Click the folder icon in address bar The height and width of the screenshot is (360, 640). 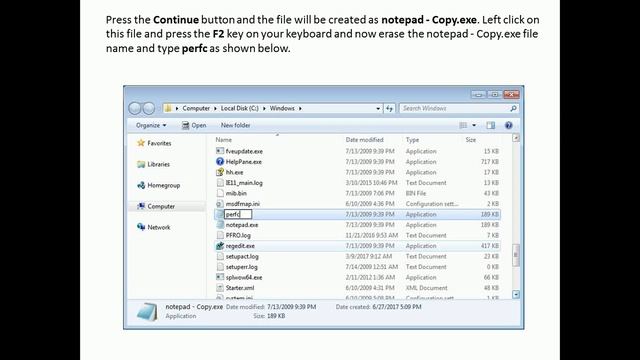pyautogui.click(x=168, y=108)
